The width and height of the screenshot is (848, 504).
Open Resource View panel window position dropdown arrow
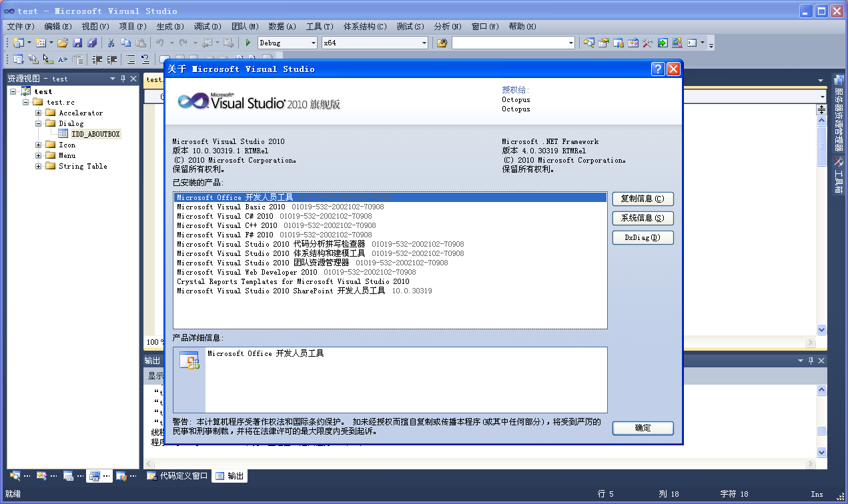point(113,79)
